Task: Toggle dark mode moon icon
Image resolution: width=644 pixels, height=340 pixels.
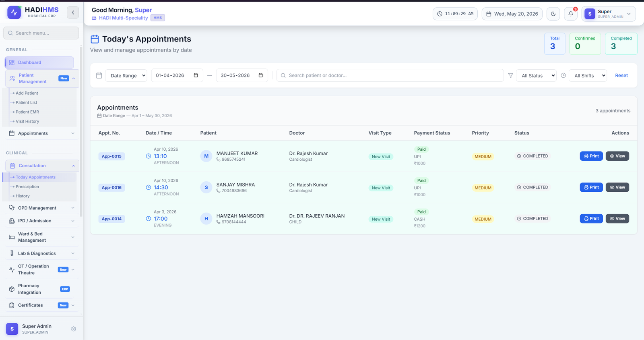Action: (x=553, y=14)
